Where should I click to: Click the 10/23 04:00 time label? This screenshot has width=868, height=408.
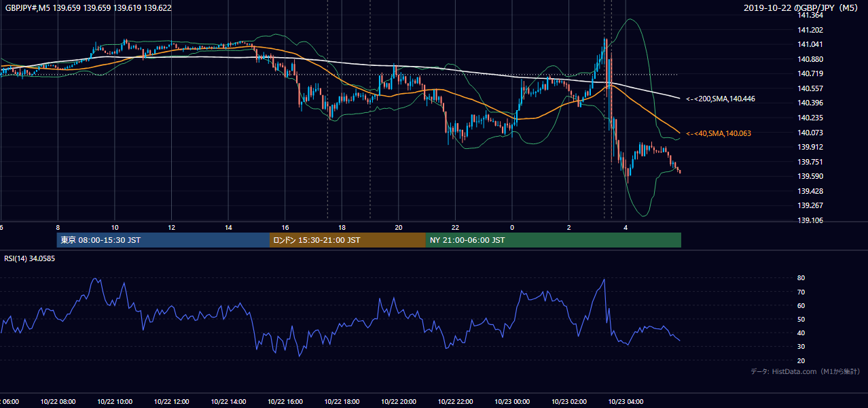[626, 401]
